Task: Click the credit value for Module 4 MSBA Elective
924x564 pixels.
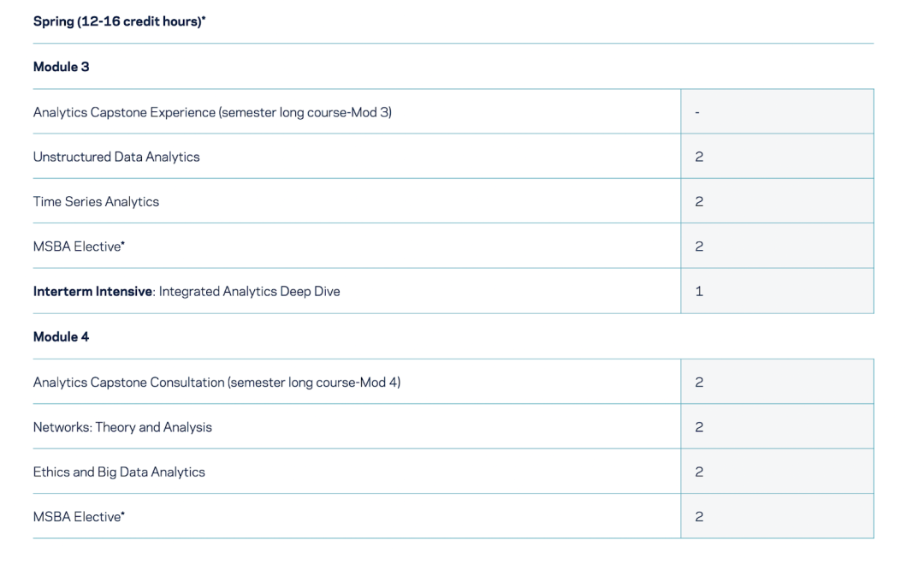Action: coord(699,517)
